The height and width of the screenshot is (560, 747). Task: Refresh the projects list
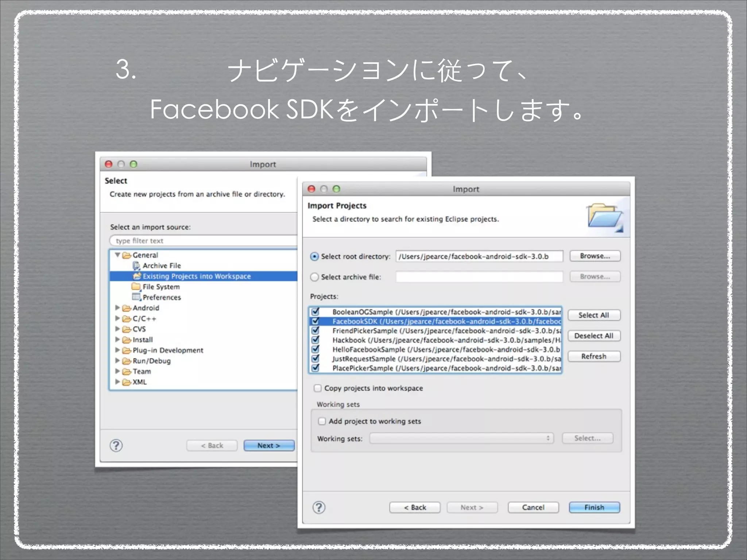tap(594, 356)
